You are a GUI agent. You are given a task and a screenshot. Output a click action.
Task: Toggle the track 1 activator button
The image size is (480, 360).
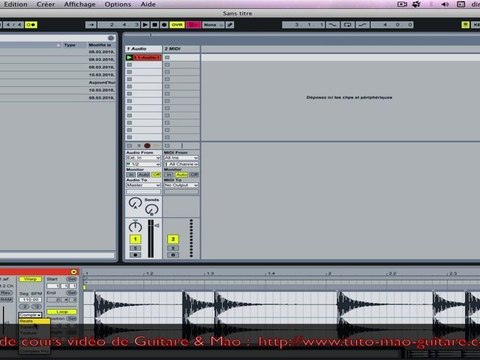[135, 239]
